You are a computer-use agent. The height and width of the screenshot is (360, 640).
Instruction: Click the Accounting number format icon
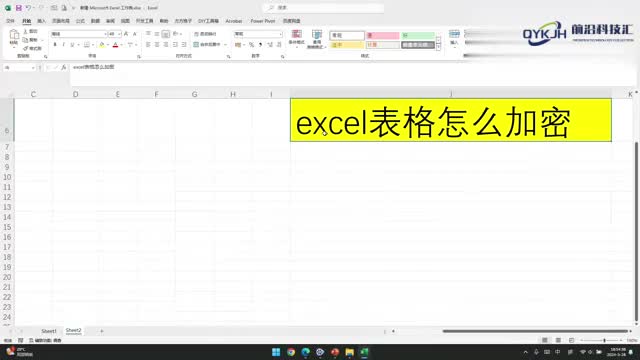(x=238, y=44)
